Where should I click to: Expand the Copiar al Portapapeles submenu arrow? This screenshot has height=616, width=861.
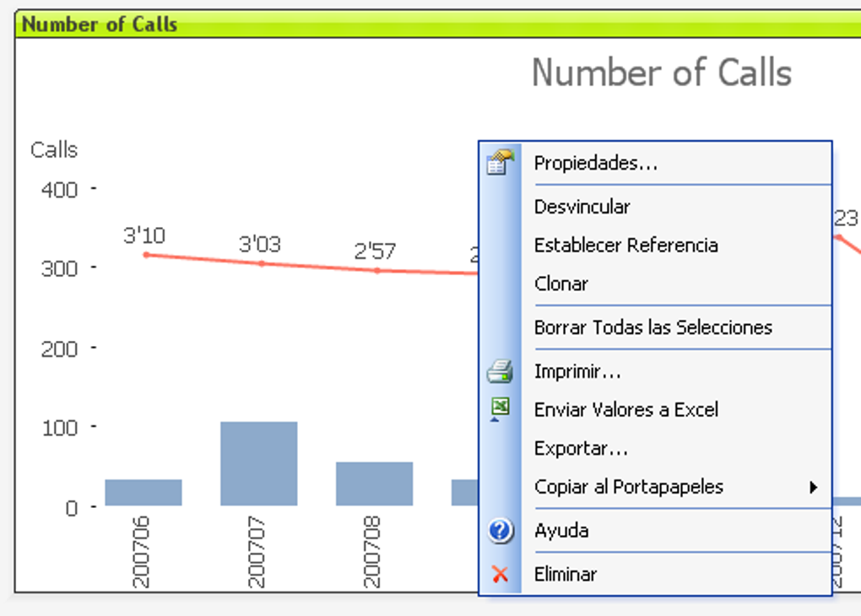[814, 487]
